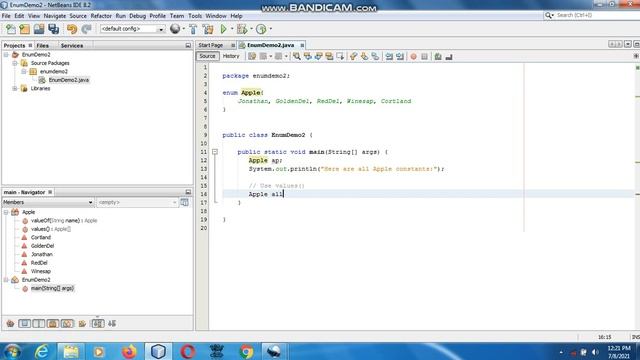Toggle Show Inherited Members in Navigator bottom bar
Screen dimensions: 640x360
(x=10, y=324)
